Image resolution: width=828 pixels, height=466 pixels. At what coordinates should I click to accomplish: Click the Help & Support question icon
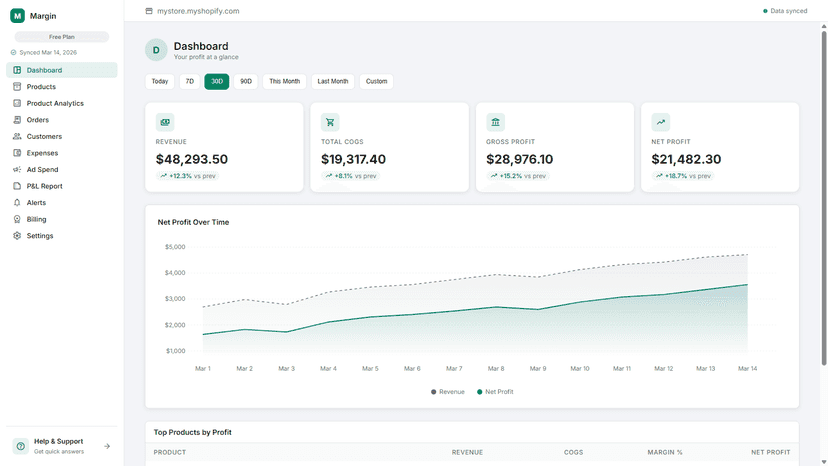click(21, 446)
